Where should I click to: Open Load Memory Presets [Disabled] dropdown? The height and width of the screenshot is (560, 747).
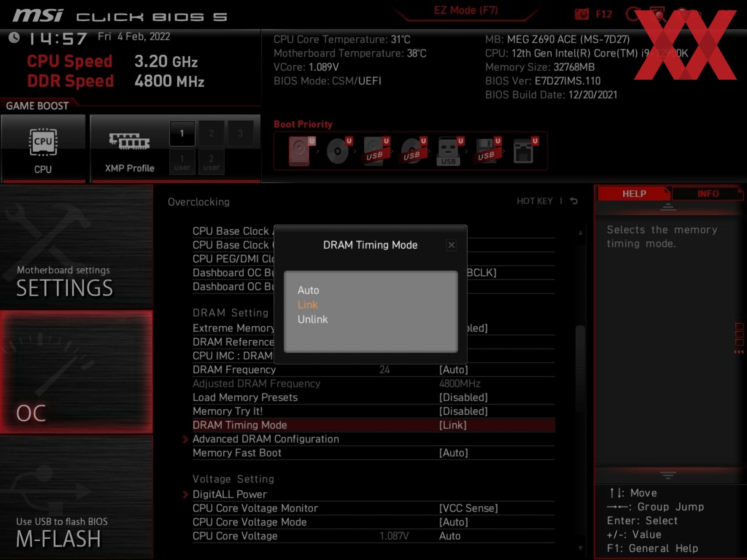tap(463, 397)
